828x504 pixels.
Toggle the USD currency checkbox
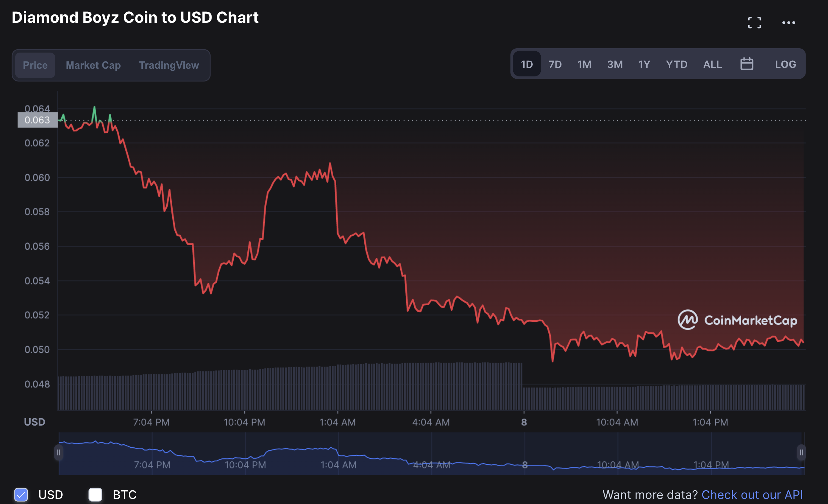21,494
